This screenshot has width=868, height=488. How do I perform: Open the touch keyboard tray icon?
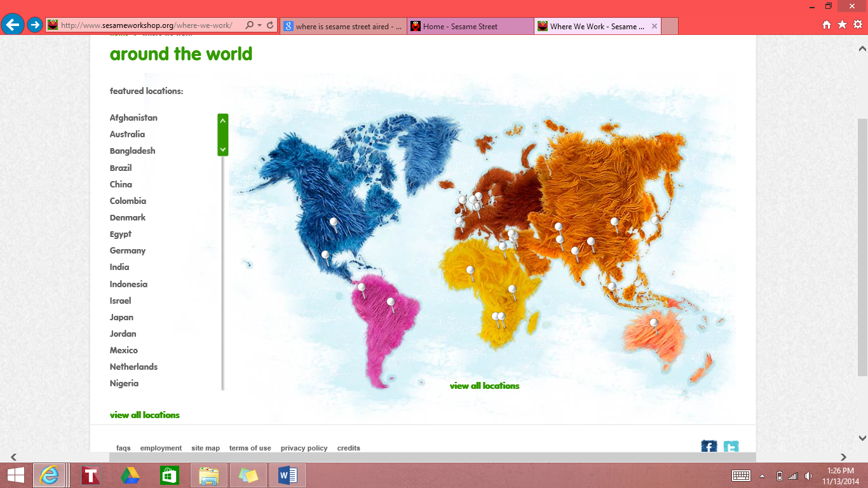(x=742, y=475)
